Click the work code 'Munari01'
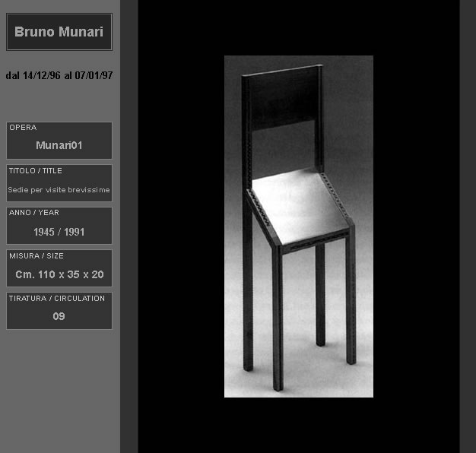 (x=59, y=145)
